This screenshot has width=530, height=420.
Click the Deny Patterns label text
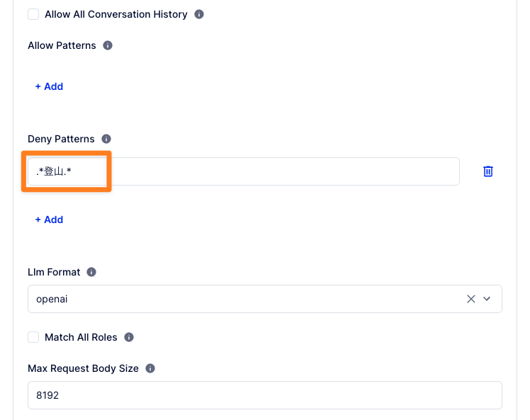coord(61,139)
